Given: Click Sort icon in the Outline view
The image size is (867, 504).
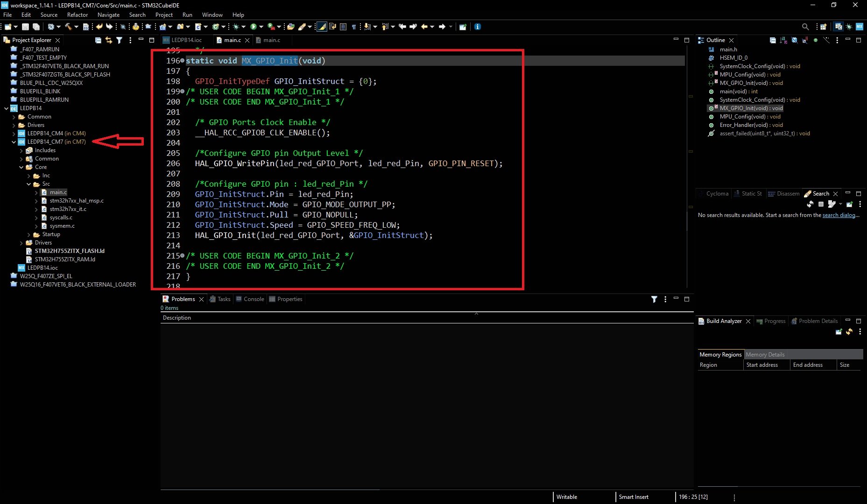Looking at the screenshot, I should pyautogui.click(x=783, y=40).
